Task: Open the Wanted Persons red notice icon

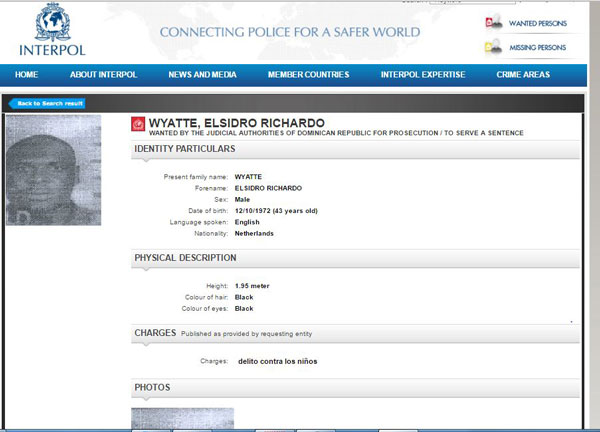Action: click(x=494, y=21)
